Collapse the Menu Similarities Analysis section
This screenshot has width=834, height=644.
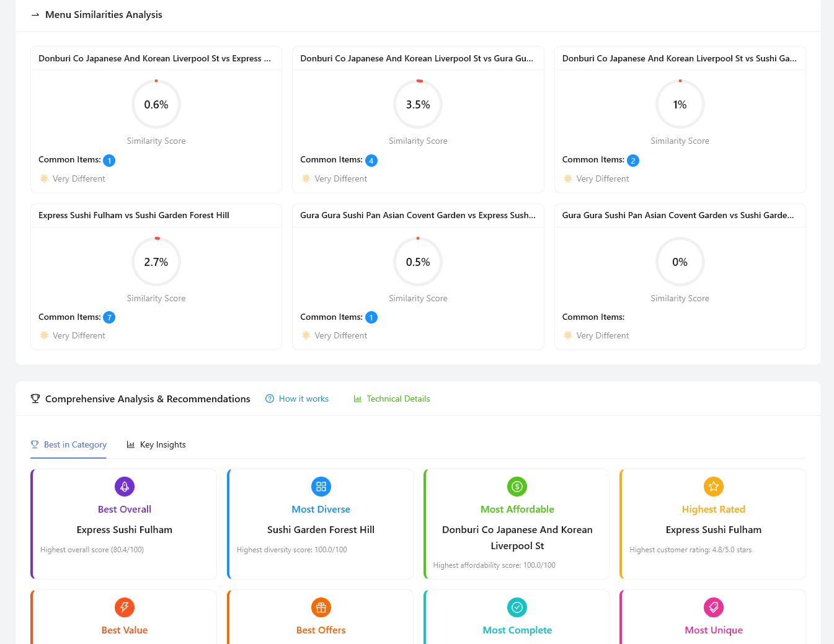(35, 15)
